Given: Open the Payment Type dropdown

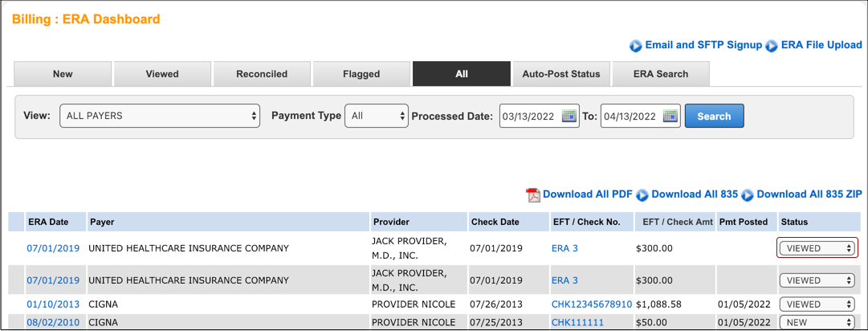Looking at the screenshot, I should pos(377,116).
